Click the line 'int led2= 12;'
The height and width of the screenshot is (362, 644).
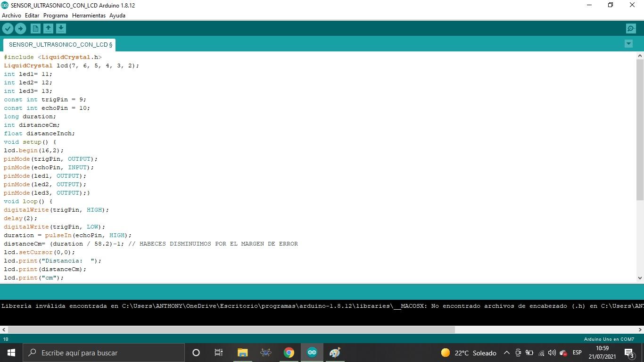pyautogui.click(x=28, y=82)
